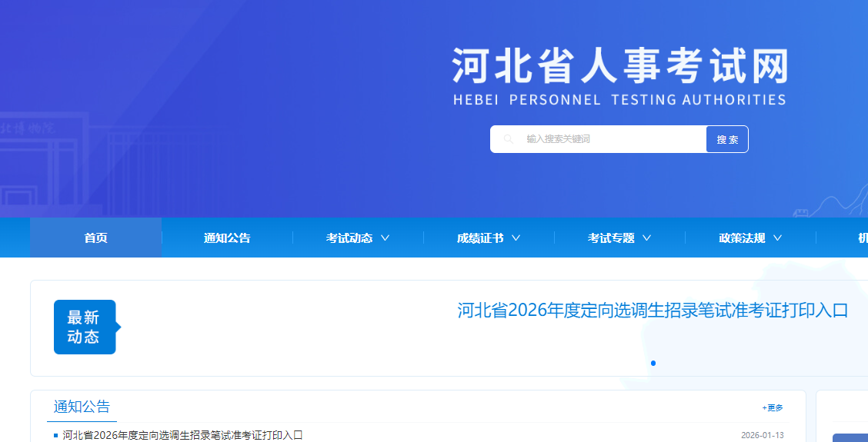Select the 考试专题 menu label
The width and height of the screenshot is (868, 442).
tap(611, 238)
